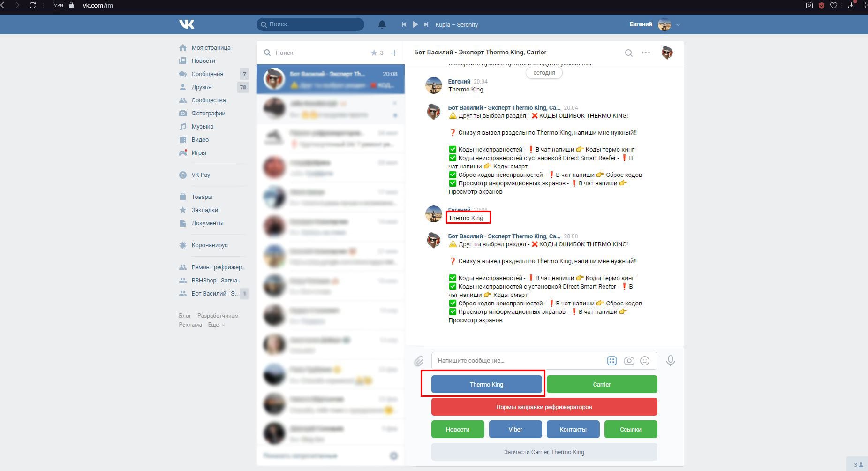The image size is (868, 471).
Task: Open Закладки
Action: pos(204,210)
